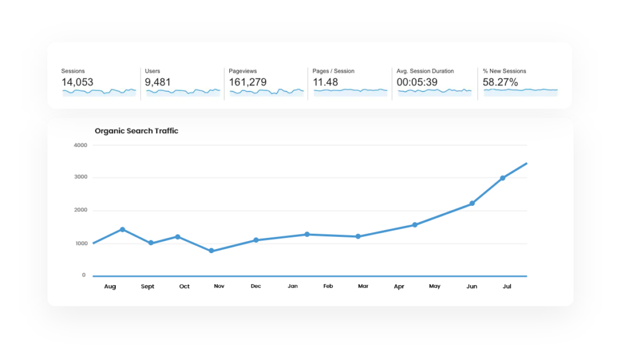This screenshot has height=364, width=621.
Task: Click the Users sparkline graph
Action: coord(182,92)
